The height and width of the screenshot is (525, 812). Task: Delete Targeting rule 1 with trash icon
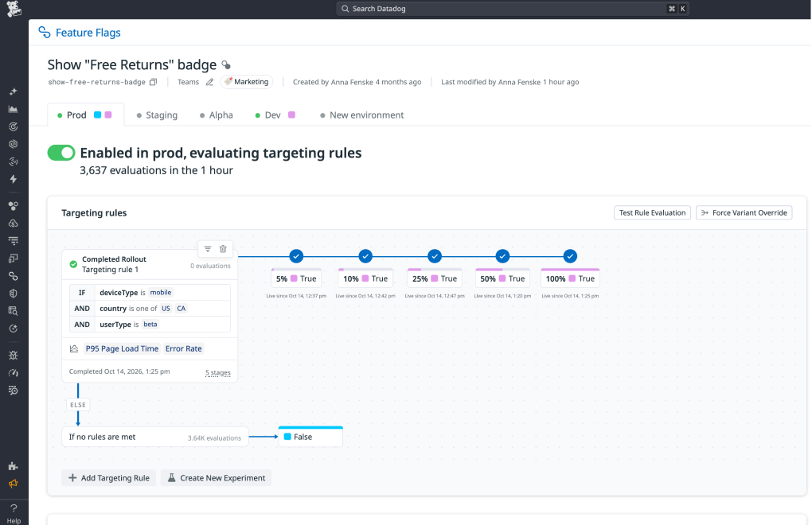223,249
